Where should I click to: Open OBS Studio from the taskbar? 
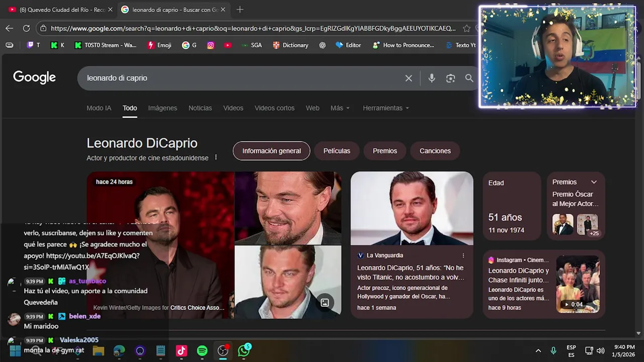coord(223,350)
